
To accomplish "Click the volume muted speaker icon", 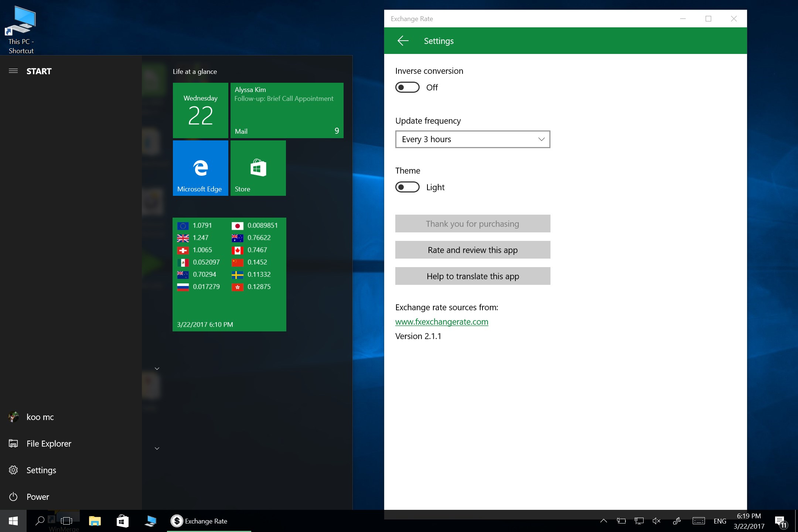I will point(657,521).
